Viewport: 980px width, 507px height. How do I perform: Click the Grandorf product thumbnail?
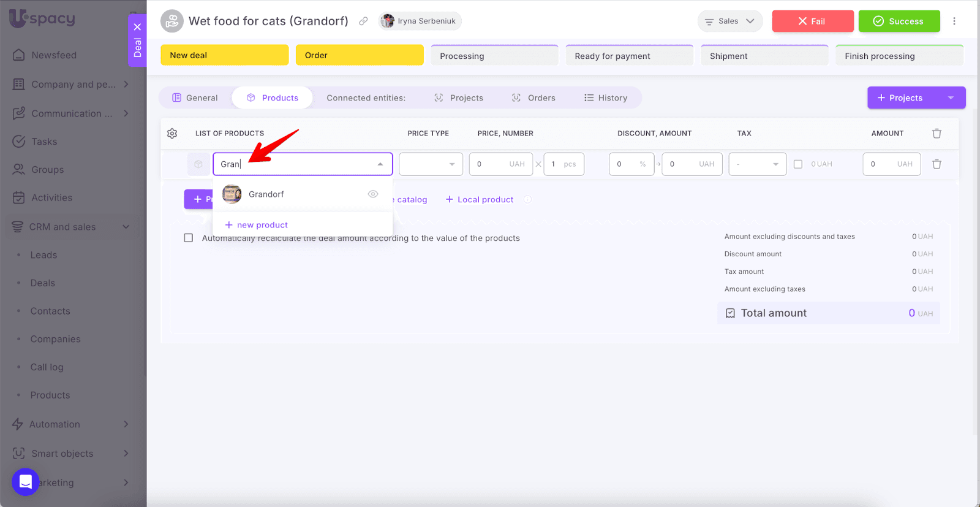[232, 194]
